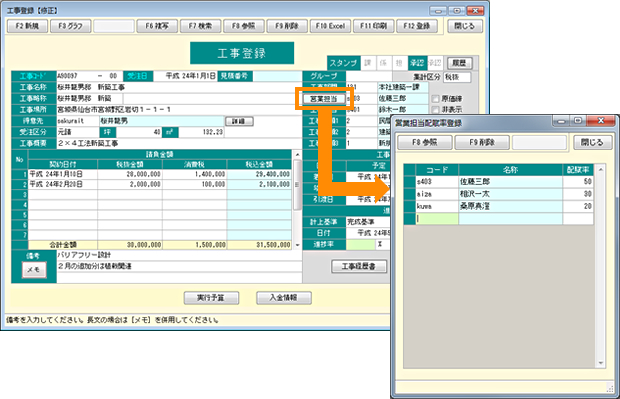Click the メモ button under 備考
The image size is (620, 399).
(34, 270)
